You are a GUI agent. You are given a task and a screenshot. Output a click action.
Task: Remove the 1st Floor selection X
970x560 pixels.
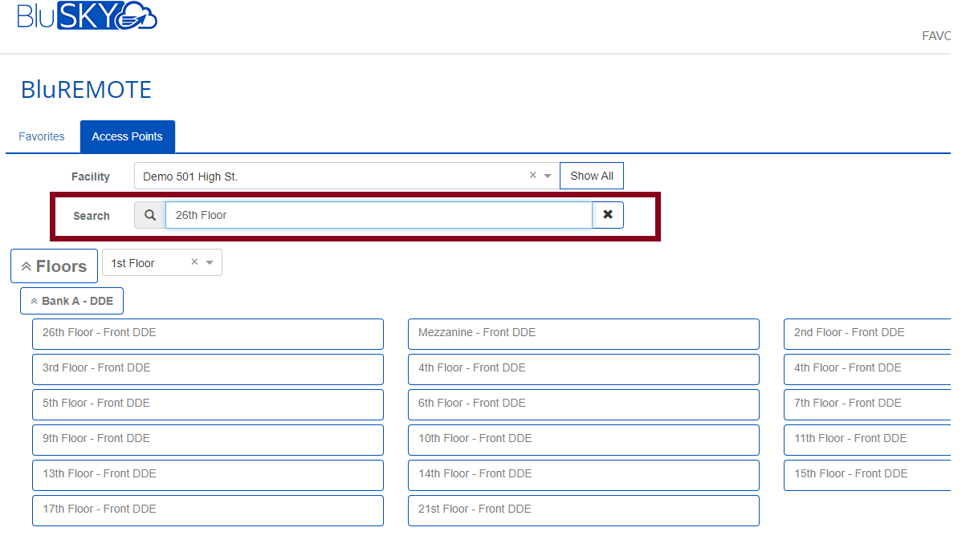click(194, 262)
